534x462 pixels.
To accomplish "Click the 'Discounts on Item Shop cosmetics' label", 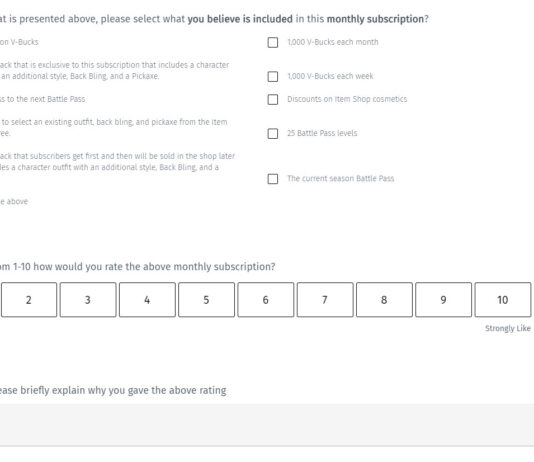I will point(347,99).
